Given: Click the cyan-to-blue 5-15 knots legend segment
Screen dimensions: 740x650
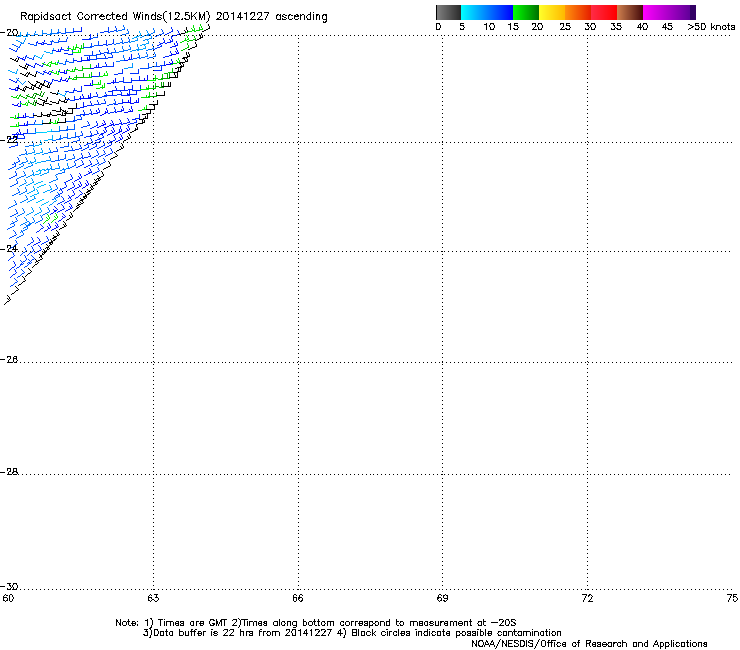Looking at the screenshot, I should coord(487,12).
